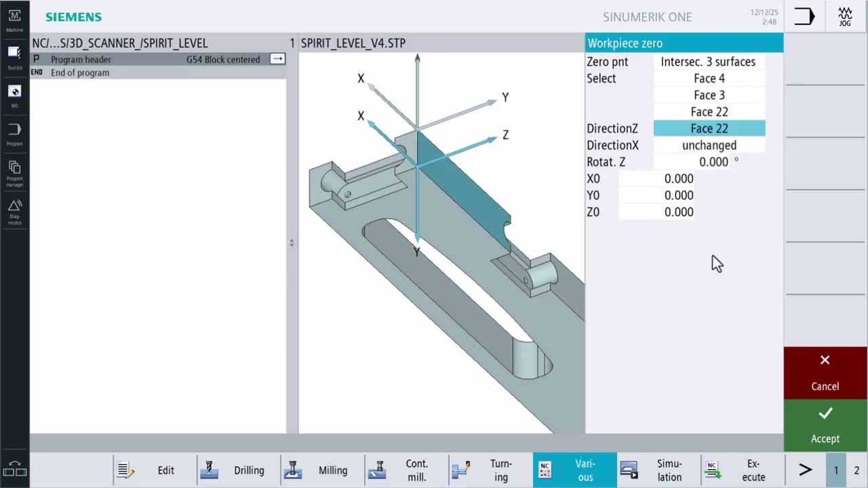Open the DirectionX unchanged field
The width and height of the screenshot is (868, 488).
(709, 145)
